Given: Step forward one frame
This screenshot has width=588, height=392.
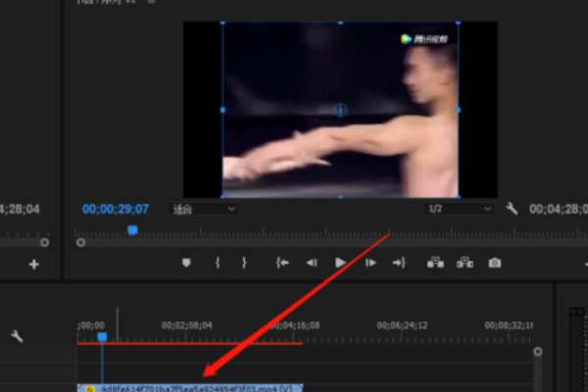Looking at the screenshot, I should [370, 263].
